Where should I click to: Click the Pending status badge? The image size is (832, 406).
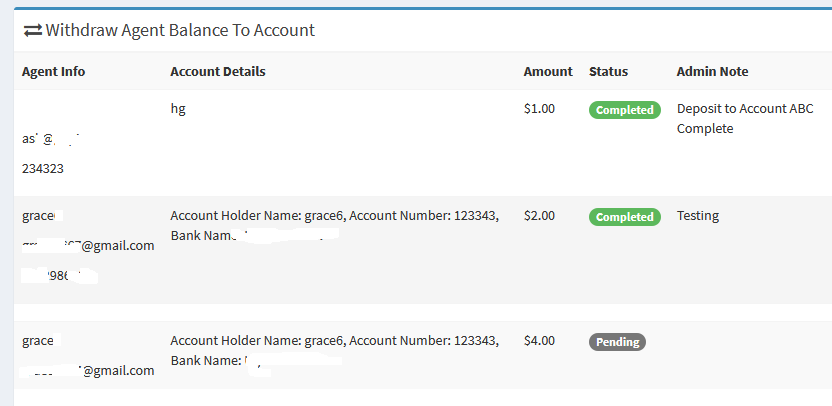point(617,342)
